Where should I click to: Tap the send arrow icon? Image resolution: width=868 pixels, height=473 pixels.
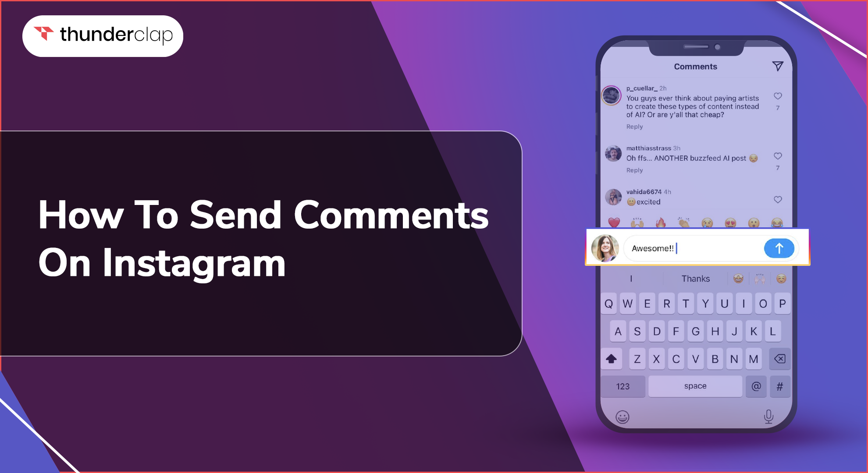779,247
